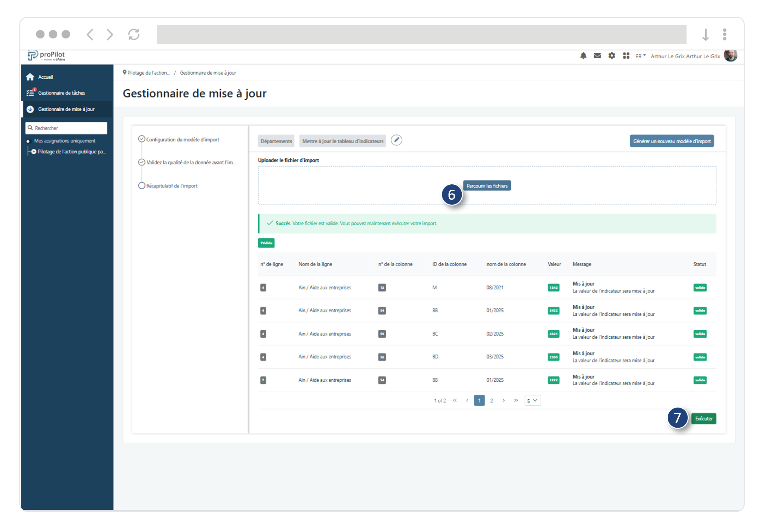764x532 pixels.
Task: Open Gestionnaire de tâches in sidebar
Action: (61, 93)
